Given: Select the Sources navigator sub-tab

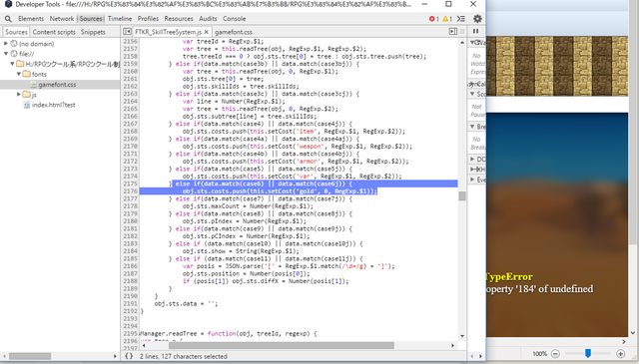Looking at the screenshot, I should 16,32.
